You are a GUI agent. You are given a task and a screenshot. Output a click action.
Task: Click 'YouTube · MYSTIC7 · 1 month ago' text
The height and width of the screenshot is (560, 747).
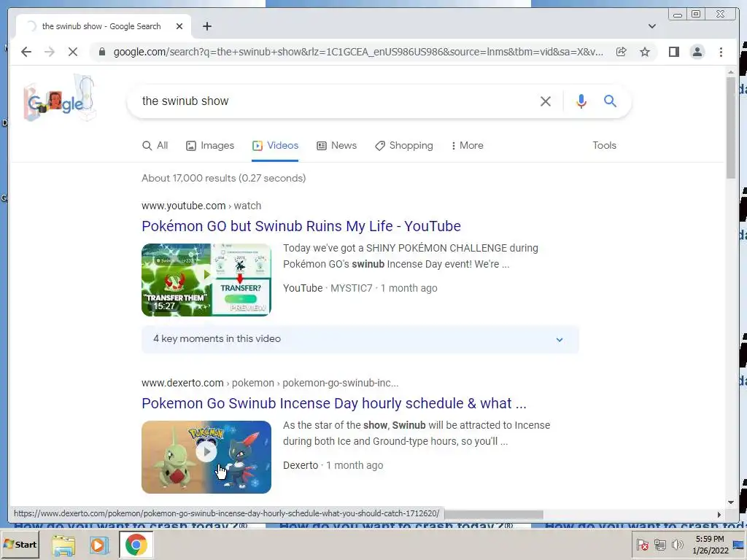pyautogui.click(x=360, y=289)
